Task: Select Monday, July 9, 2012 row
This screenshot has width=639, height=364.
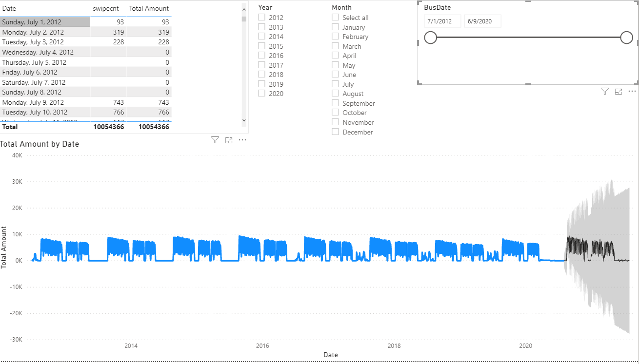Action: point(86,102)
